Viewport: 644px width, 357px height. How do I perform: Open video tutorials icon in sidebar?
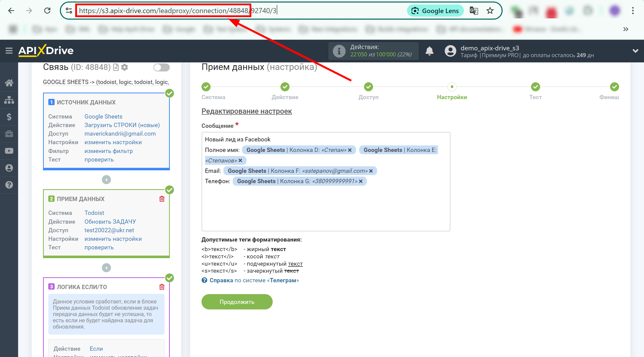tap(9, 151)
